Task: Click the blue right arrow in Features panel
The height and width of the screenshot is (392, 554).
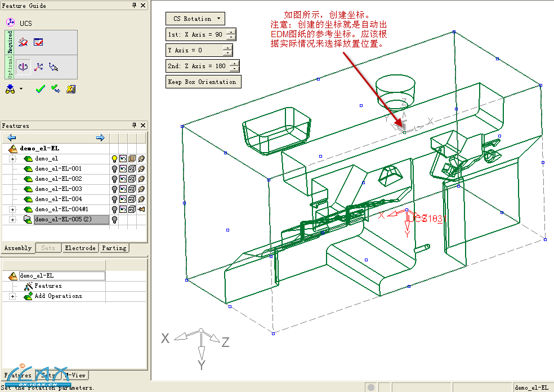Action: [x=100, y=138]
